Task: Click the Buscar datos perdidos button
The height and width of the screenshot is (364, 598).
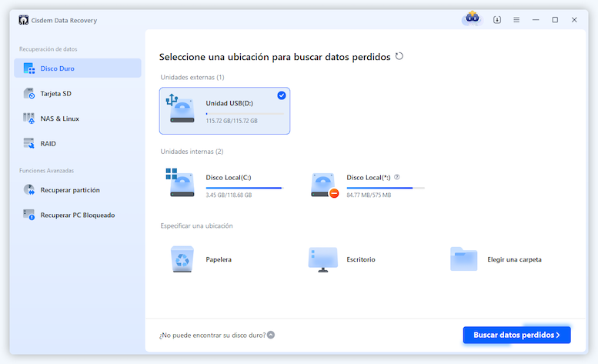Action: tap(516, 335)
